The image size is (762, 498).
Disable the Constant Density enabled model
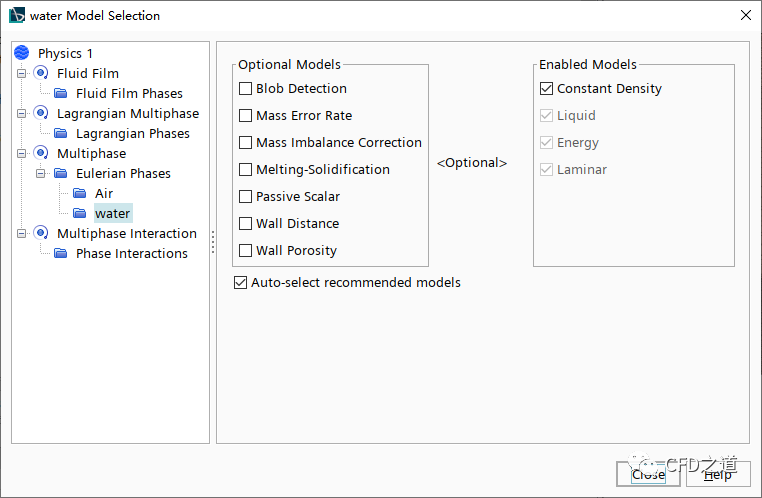tap(547, 89)
